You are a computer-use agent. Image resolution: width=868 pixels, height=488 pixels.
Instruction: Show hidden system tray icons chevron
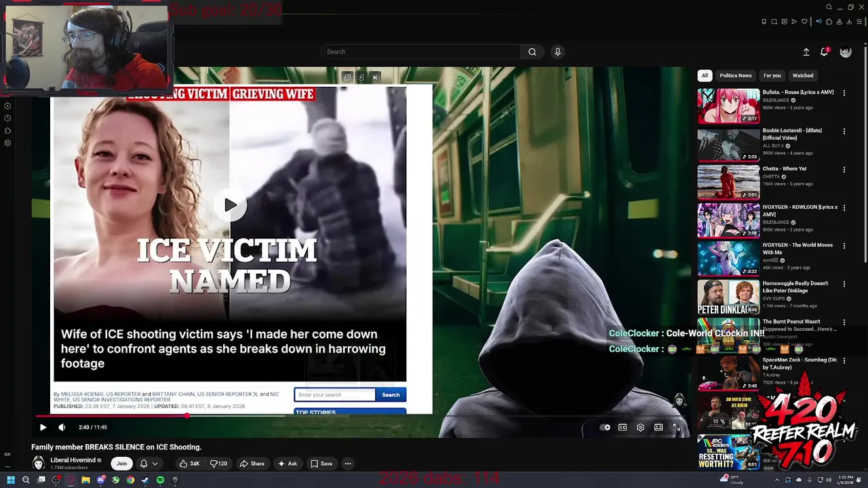(777, 480)
